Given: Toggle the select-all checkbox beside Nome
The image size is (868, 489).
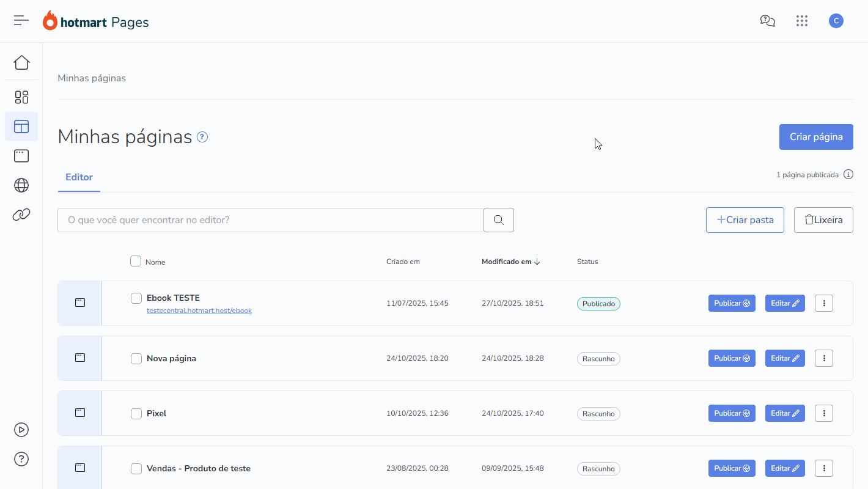Looking at the screenshot, I should click(x=136, y=261).
